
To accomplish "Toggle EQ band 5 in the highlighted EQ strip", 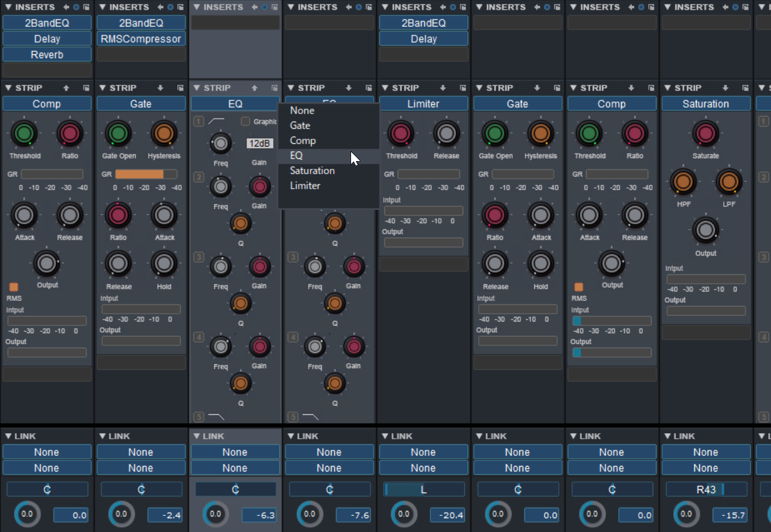I will tap(198, 416).
